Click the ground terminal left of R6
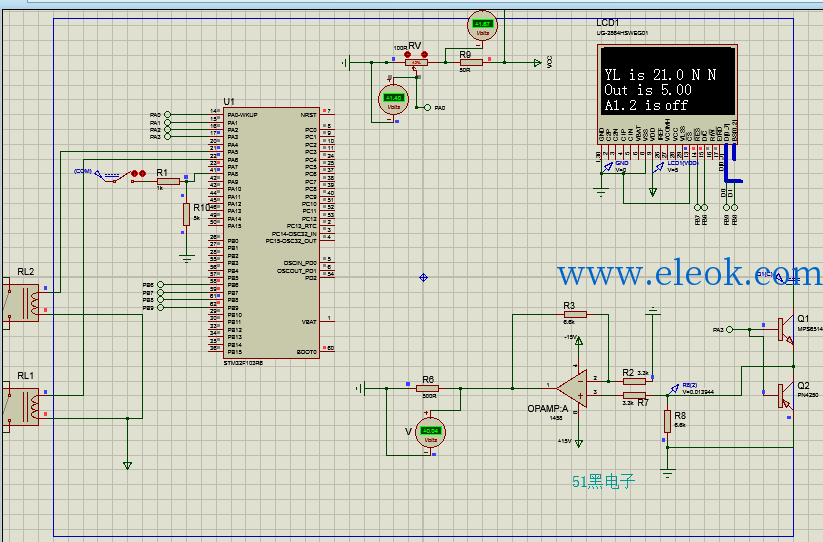Image resolution: width=823 pixels, height=542 pixels. (x=360, y=388)
